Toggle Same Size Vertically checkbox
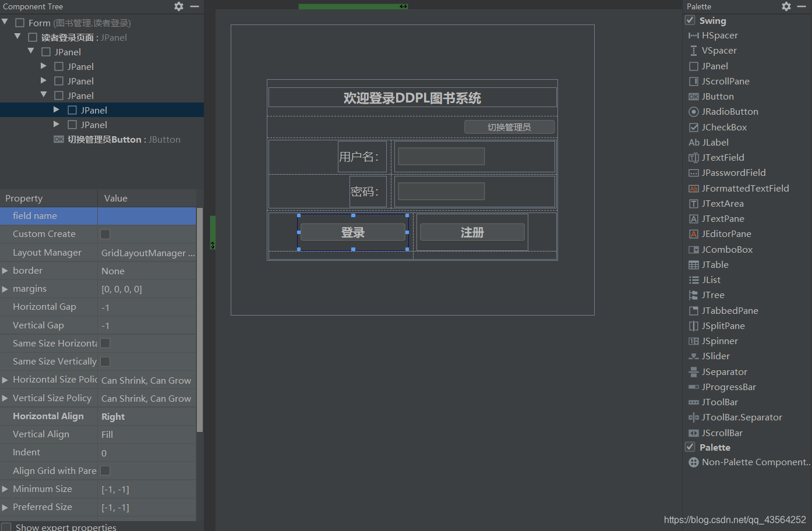 (x=105, y=362)
